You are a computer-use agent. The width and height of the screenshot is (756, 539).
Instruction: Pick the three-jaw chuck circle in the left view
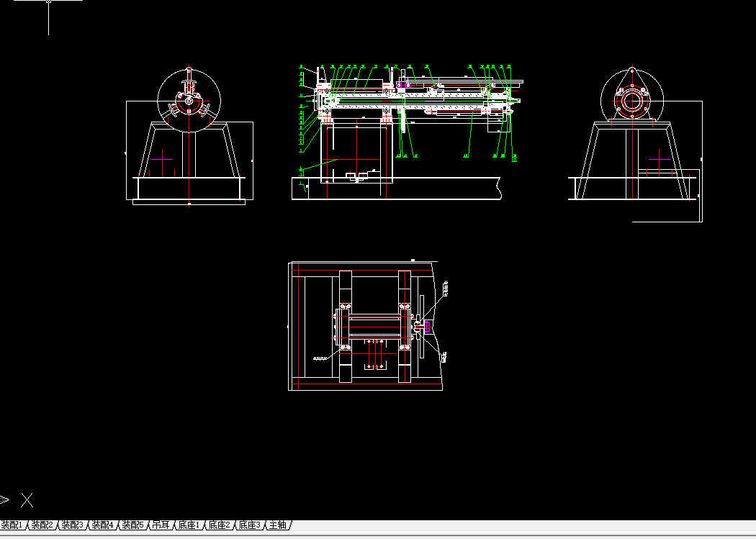click(189, 101)
